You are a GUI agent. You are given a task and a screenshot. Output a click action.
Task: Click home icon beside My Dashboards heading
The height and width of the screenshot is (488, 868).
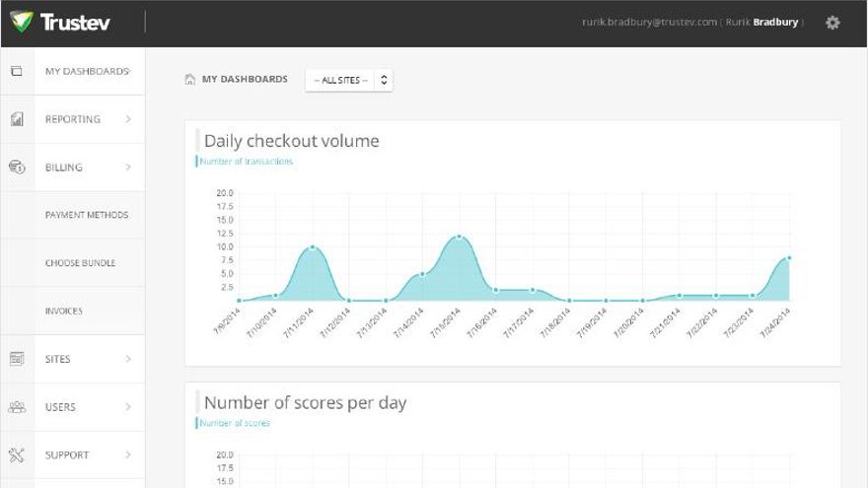pyautogui.click(x=190, y=80)
